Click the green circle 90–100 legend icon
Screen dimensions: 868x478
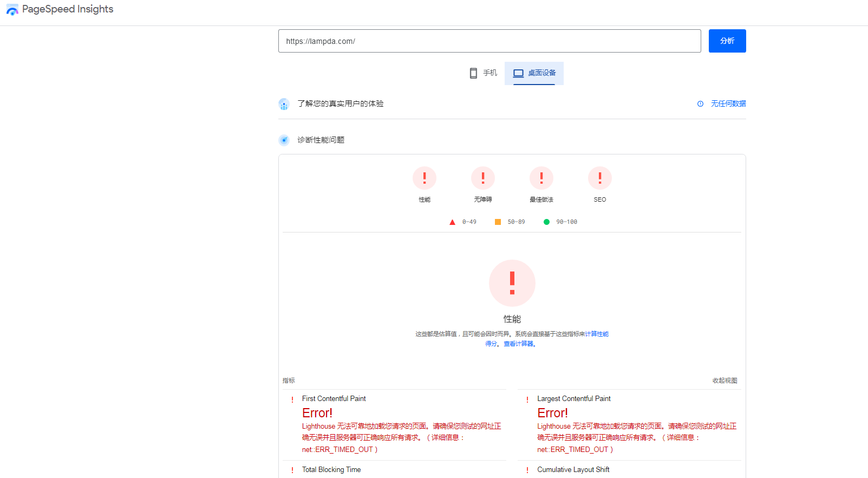click(546, 222)
